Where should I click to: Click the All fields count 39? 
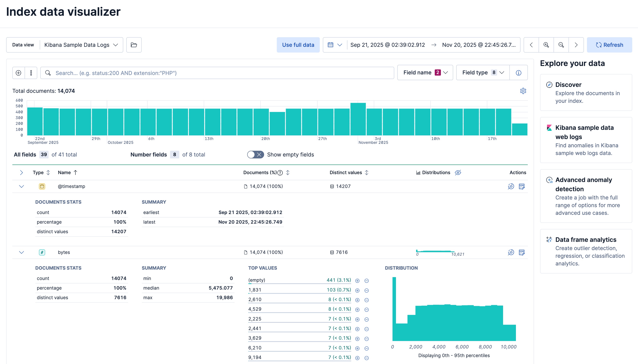[x=44, y=155]
